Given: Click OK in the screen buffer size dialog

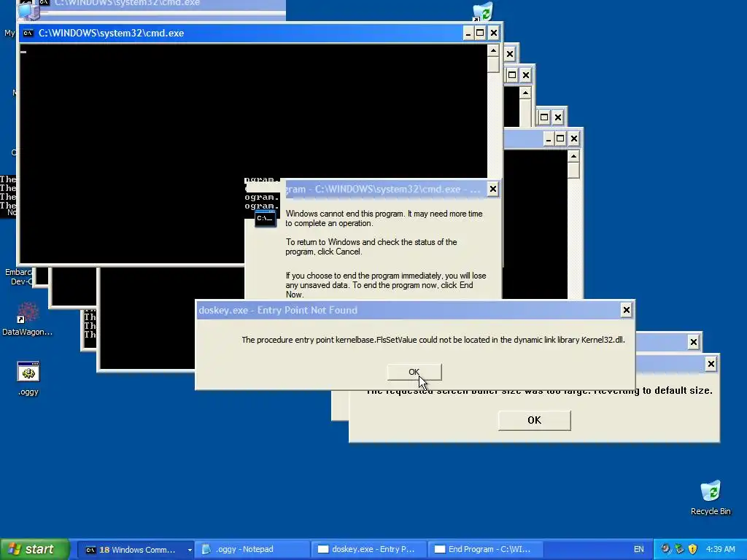Looking at the screenshot, I should point(534,420).
